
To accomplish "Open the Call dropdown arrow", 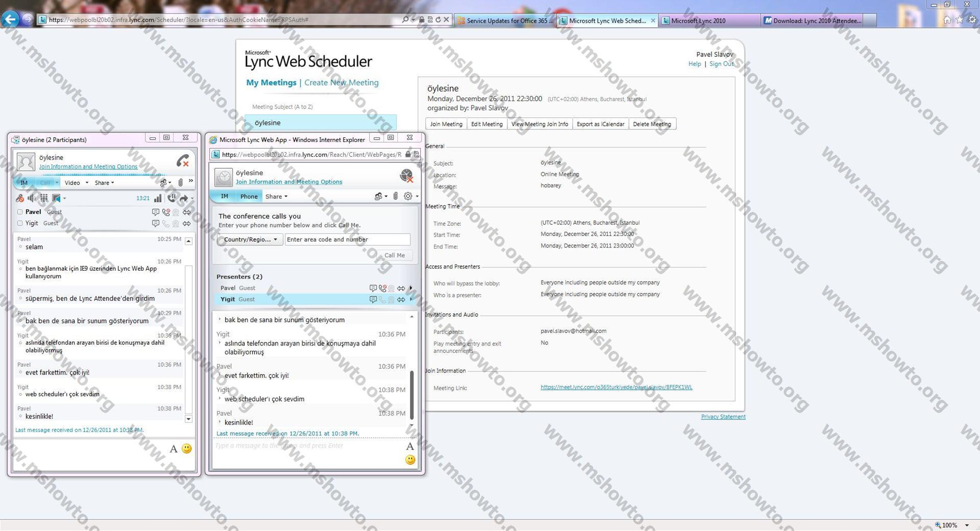I will click(x=57, y=183).
